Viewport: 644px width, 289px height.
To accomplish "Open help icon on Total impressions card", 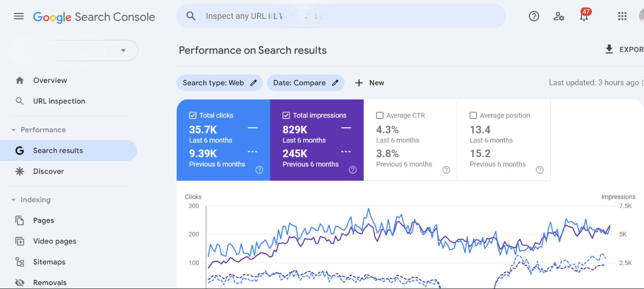I will [353, 170].
